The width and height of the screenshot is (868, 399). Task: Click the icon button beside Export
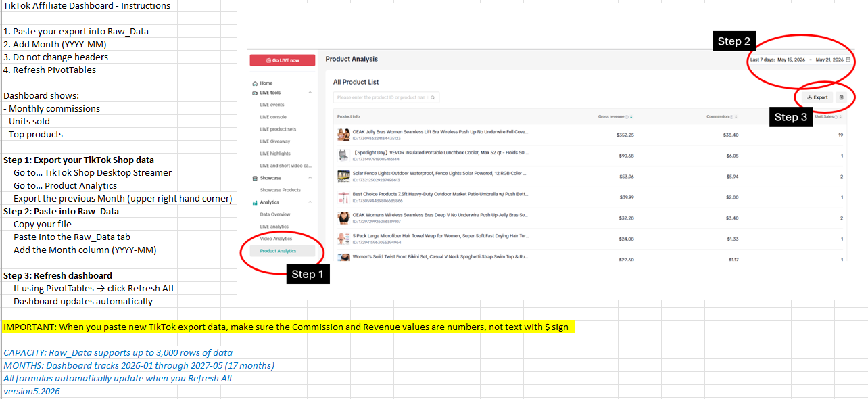(841, 97)
